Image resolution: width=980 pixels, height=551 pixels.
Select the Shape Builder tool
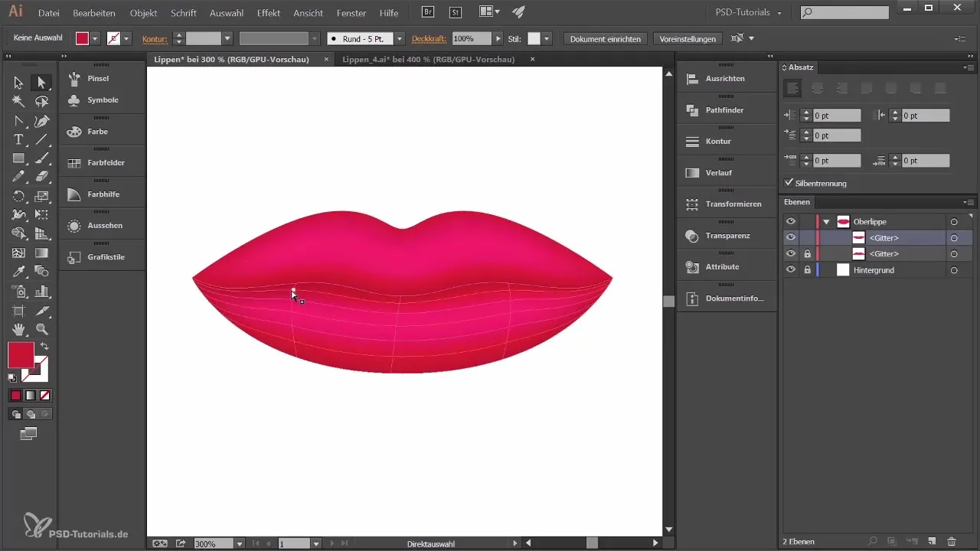18,234
